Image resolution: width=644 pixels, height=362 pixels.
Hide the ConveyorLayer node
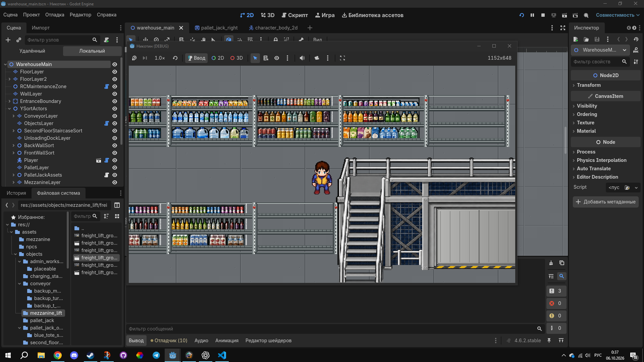[115, 116]
